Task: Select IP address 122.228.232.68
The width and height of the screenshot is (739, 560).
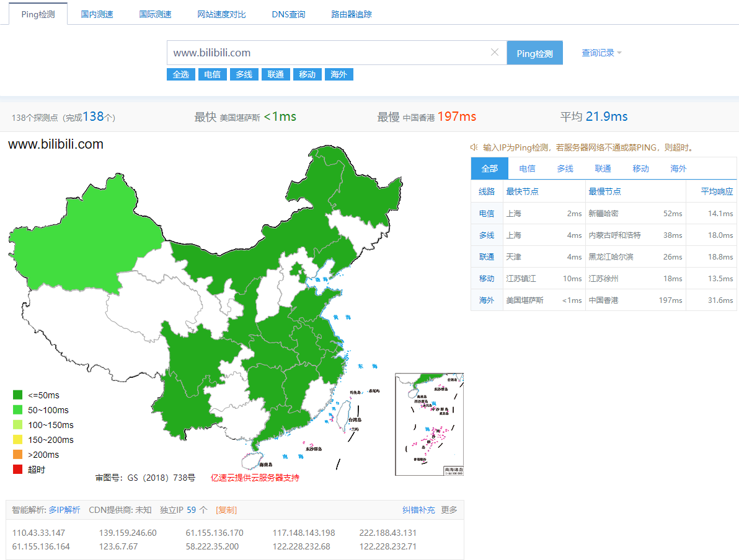Action: [301, 546]
